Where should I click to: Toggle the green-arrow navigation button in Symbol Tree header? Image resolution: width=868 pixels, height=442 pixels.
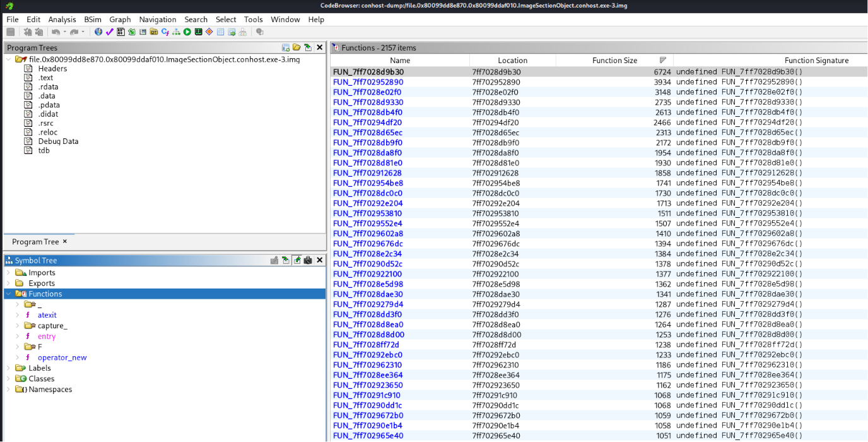point(296,260)
